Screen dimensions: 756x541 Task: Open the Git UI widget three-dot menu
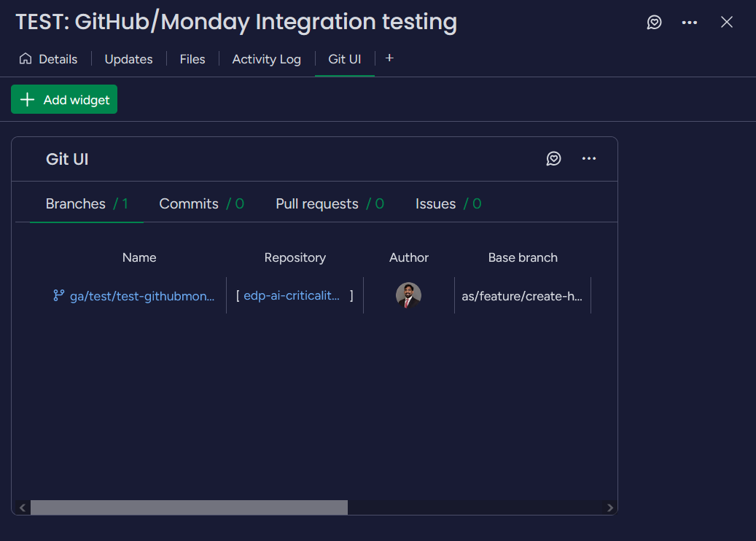pos(589,159)
